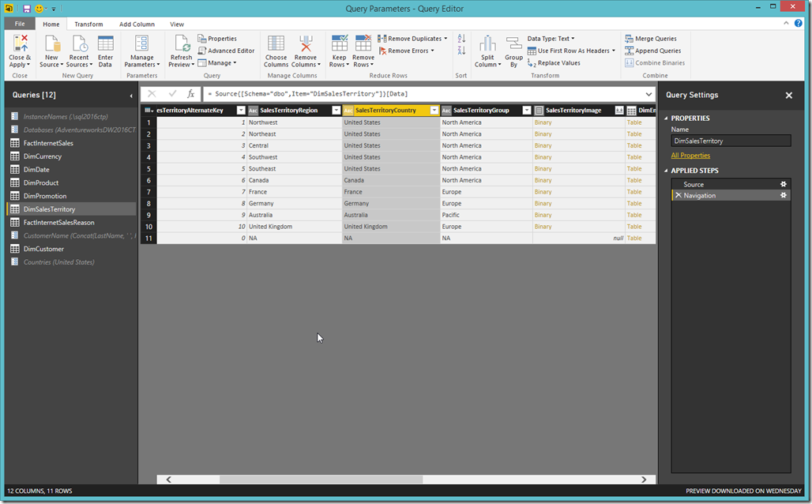Open the Data Type: Text dropdown
812x504 pixels.
click(x=551, y=39)
